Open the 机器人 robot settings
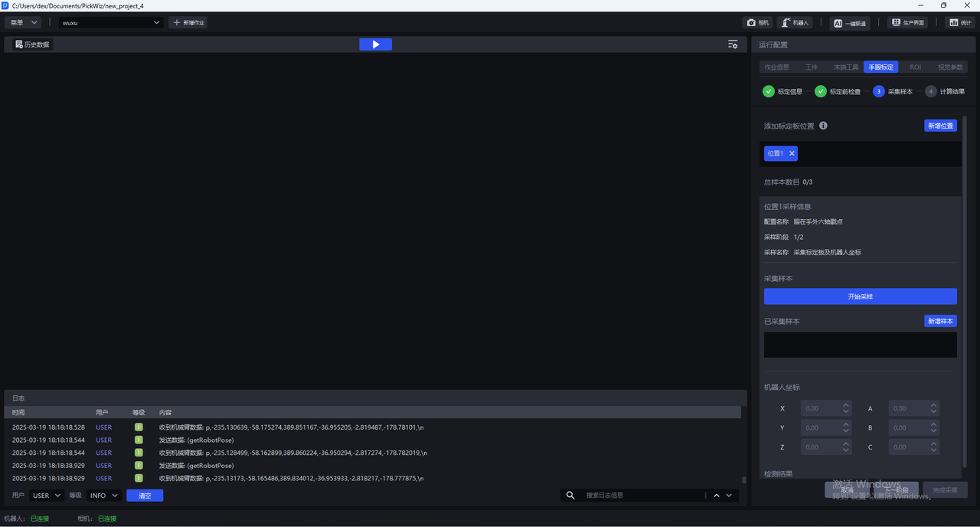 (795, 23)
